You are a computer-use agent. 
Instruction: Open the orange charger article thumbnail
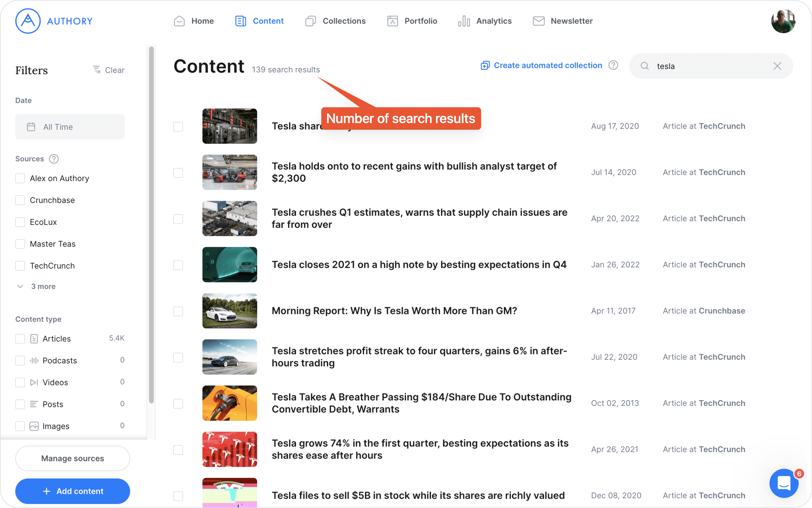[x=230, y=403]
